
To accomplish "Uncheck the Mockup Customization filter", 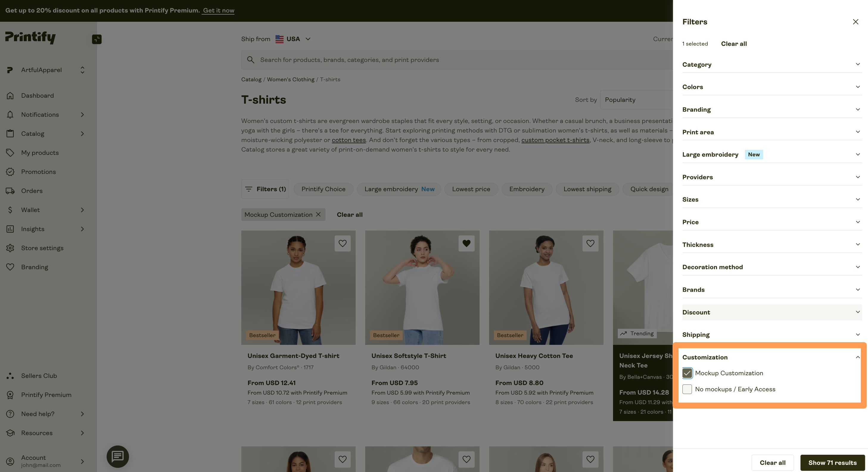I will tap(687, 373).
